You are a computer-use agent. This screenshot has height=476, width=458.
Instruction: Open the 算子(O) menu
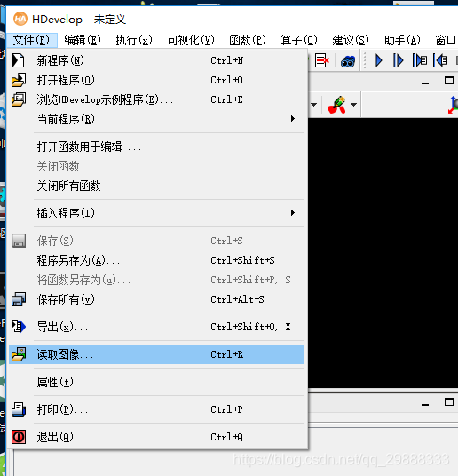pos(299,40)
